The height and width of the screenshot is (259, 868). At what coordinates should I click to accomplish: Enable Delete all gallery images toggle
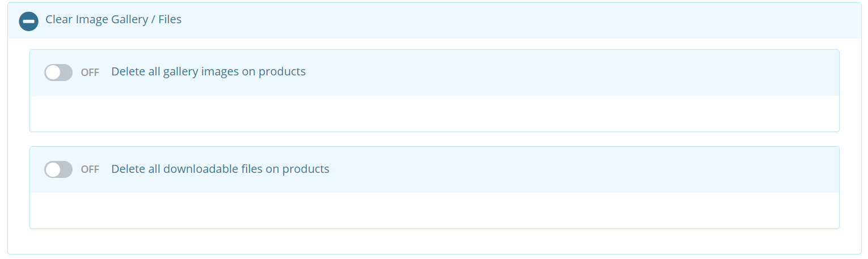(58, 73)
